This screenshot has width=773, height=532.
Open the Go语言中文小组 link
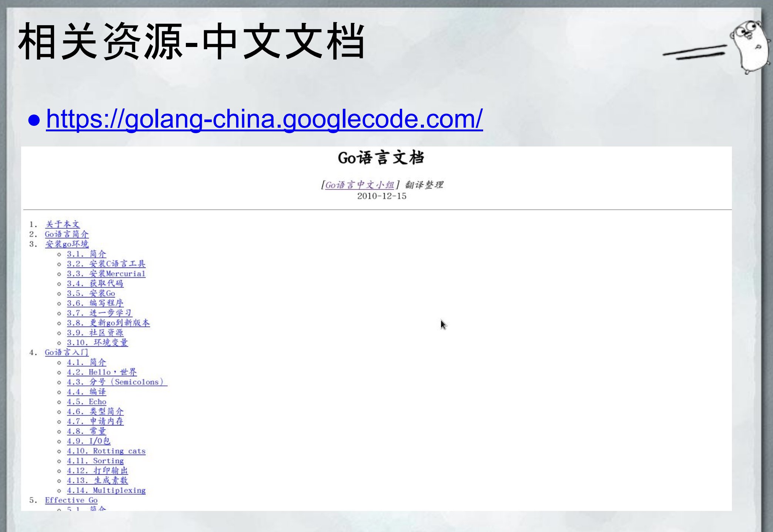coord(359,185)
